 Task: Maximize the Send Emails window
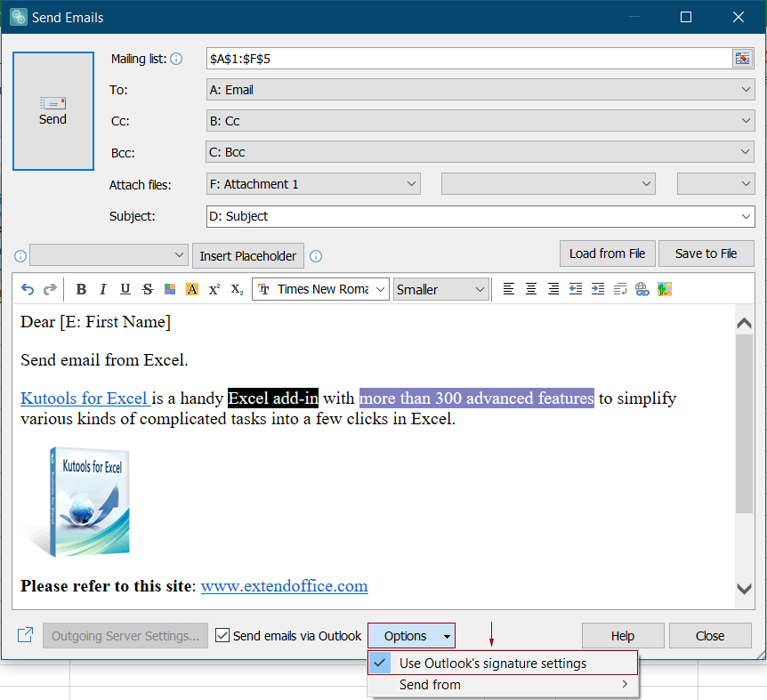pos(686,17)
